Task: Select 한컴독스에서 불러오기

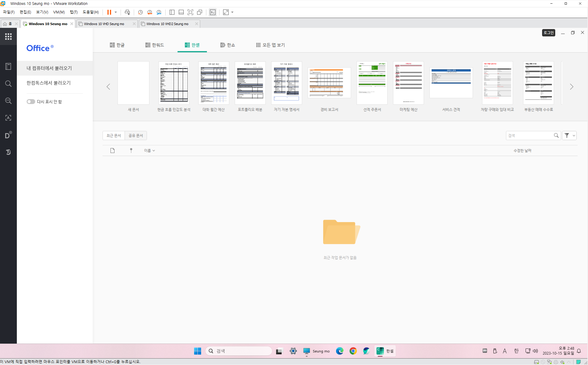Action: point(49,83)
